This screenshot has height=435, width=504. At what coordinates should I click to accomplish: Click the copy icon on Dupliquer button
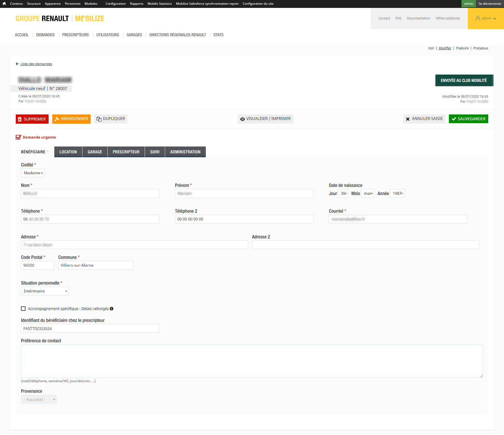tap(99, 119)
